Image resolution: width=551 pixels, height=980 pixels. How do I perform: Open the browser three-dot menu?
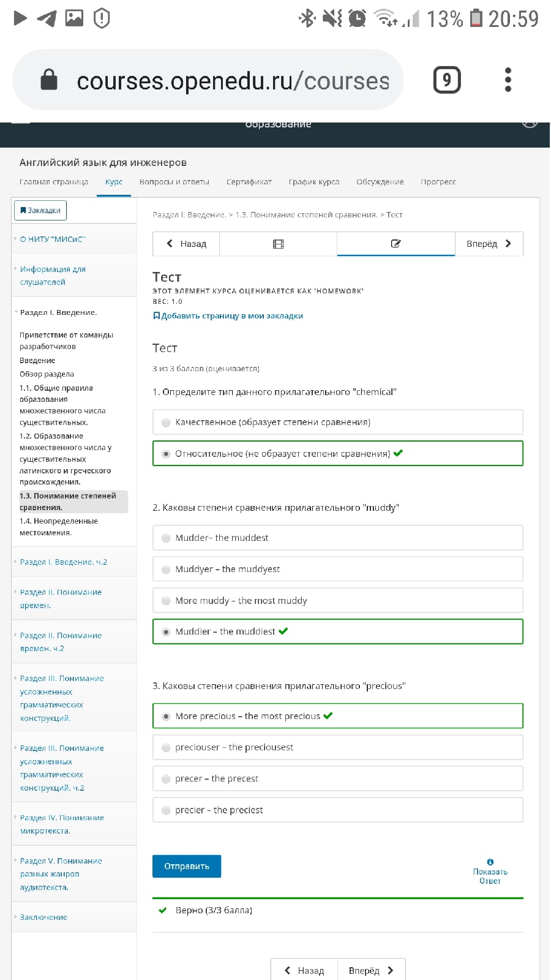coord(508,80)
